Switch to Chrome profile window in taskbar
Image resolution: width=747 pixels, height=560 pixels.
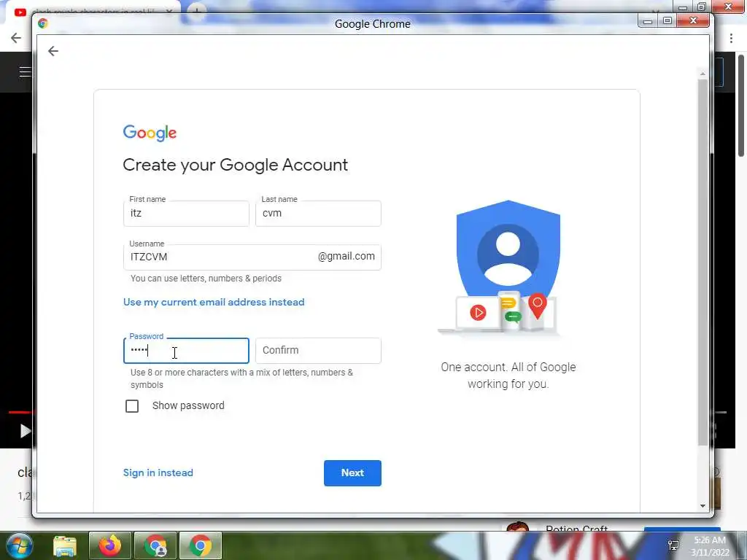coord(156,545)
